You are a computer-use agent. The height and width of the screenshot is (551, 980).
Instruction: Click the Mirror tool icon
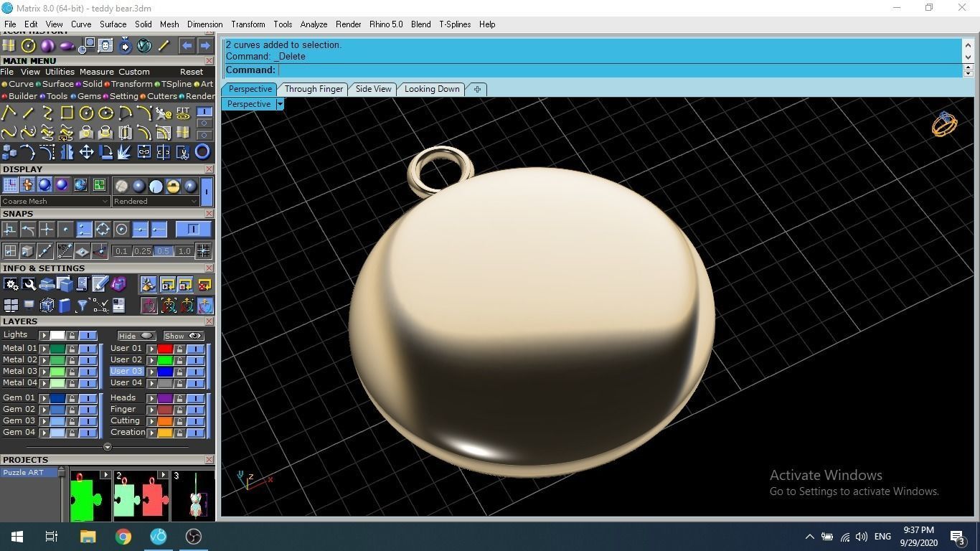coord(67,152)
